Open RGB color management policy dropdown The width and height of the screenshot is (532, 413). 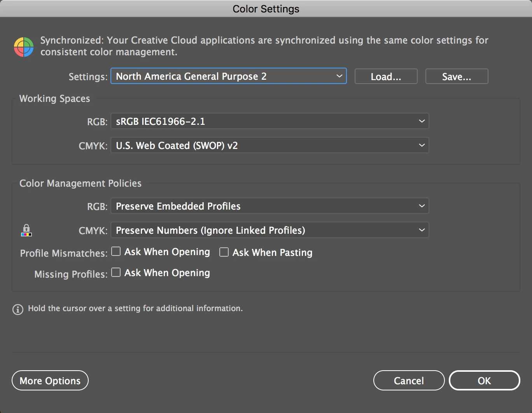pyautogui.click(x=270, y=206)
